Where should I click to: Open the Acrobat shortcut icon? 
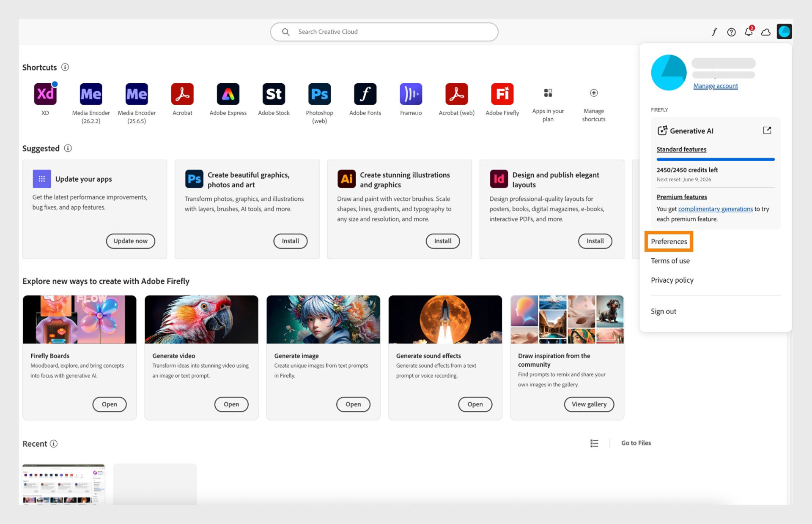(x=182, y=94)
